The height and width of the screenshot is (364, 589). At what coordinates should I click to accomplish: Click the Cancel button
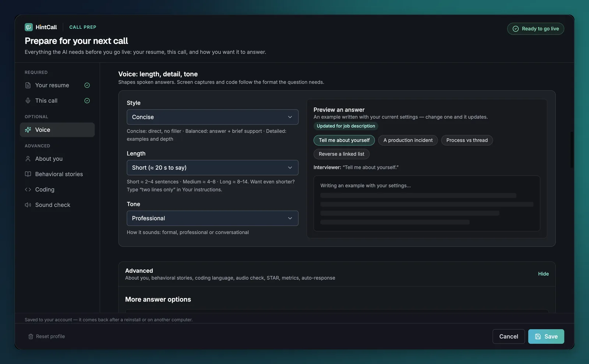(x=509, y=337)
